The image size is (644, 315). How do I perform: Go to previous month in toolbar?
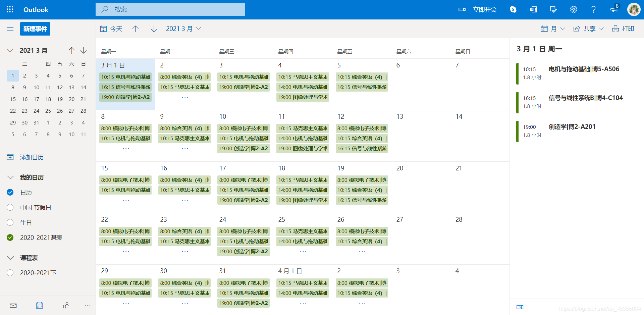click(x=136, y=29)
